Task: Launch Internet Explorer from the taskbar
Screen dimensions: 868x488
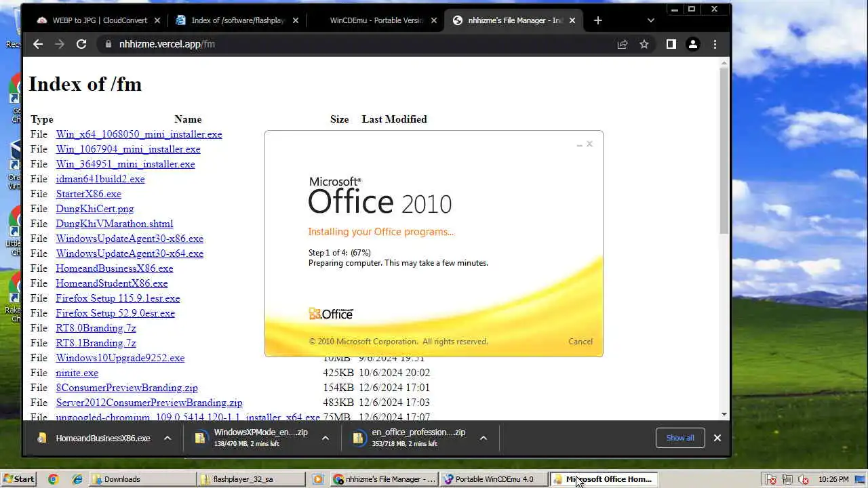Action: point(77,479)
